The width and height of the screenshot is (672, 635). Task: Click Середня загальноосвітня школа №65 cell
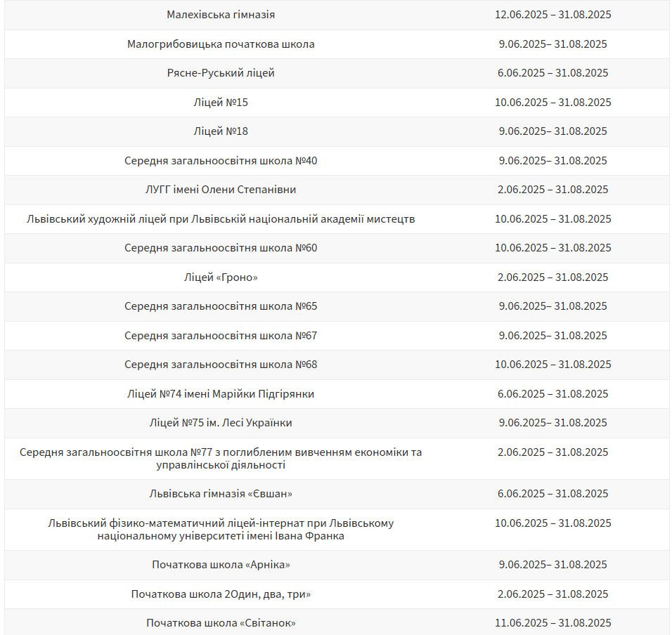click(221, 306)
